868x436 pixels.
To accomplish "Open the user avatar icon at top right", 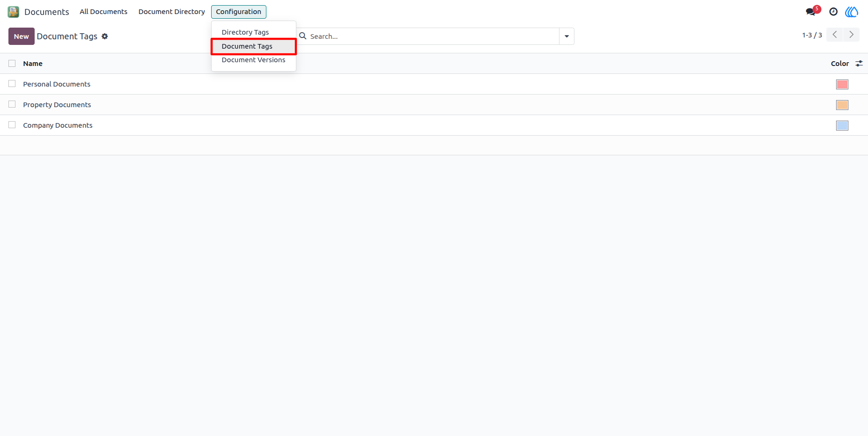I will [852, 12].
